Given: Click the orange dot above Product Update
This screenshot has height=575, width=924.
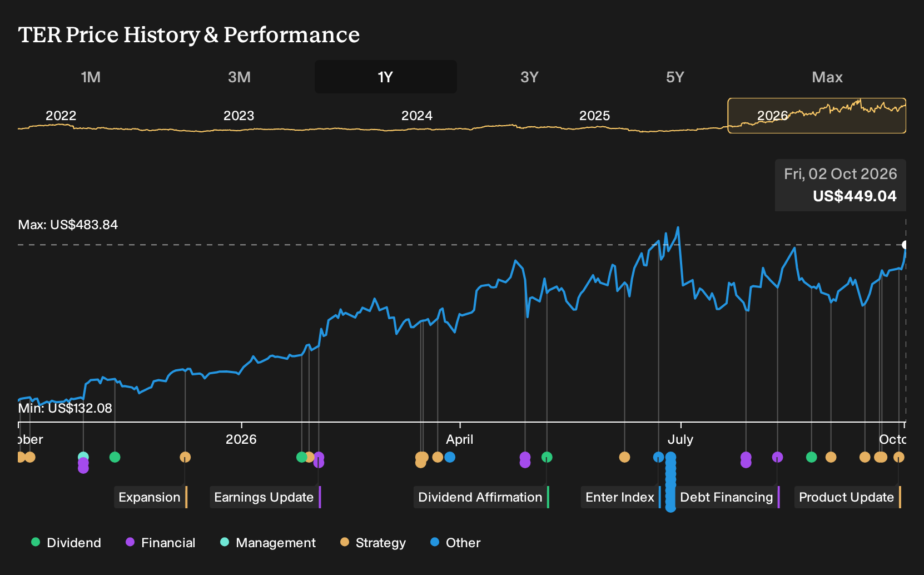Looking at the screenshot, I should [x=898, y=457].
